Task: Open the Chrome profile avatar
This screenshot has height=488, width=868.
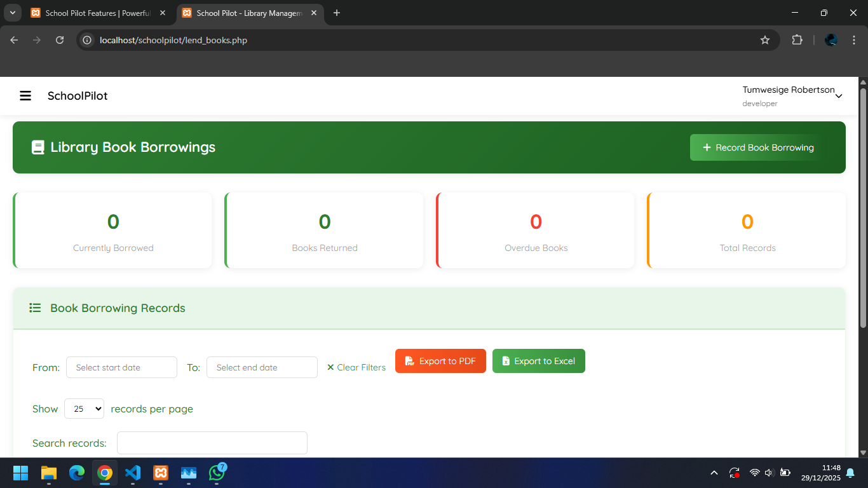Action: (x=831, y=40)
